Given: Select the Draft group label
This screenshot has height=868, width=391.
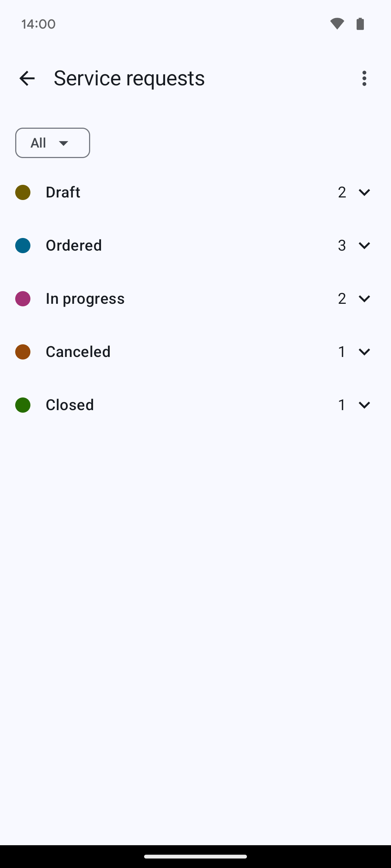Looking at the screenshot, I should click(x=63, y=192).
